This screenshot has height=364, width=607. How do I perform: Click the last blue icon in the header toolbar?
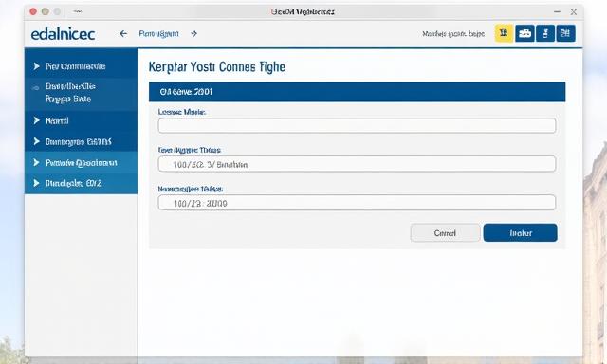pyautogui.click(x=565, y=33)
